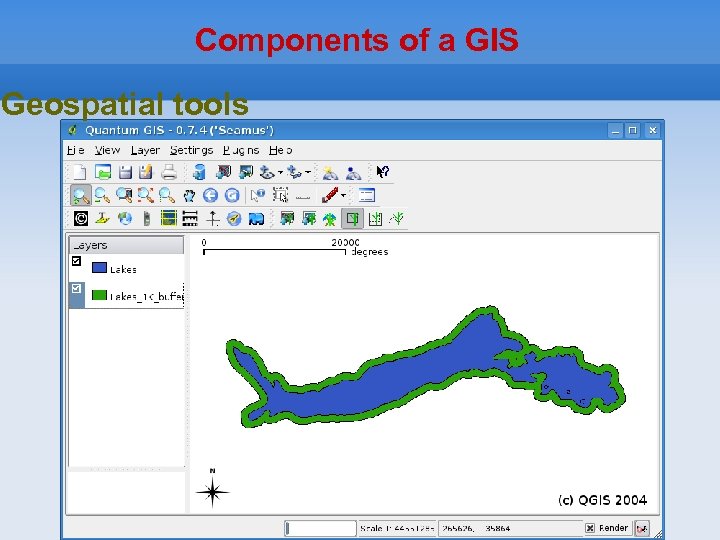Add a raster layer from the toolbar
The width and height of the screenshot is (720, 540).
click(x=246, y=172)
